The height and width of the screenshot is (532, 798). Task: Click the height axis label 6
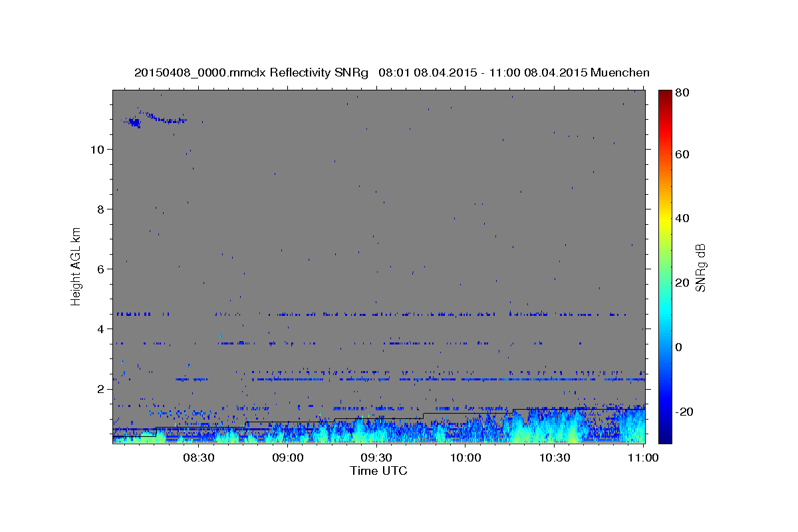pyautogui.click(x=102, y=269)
